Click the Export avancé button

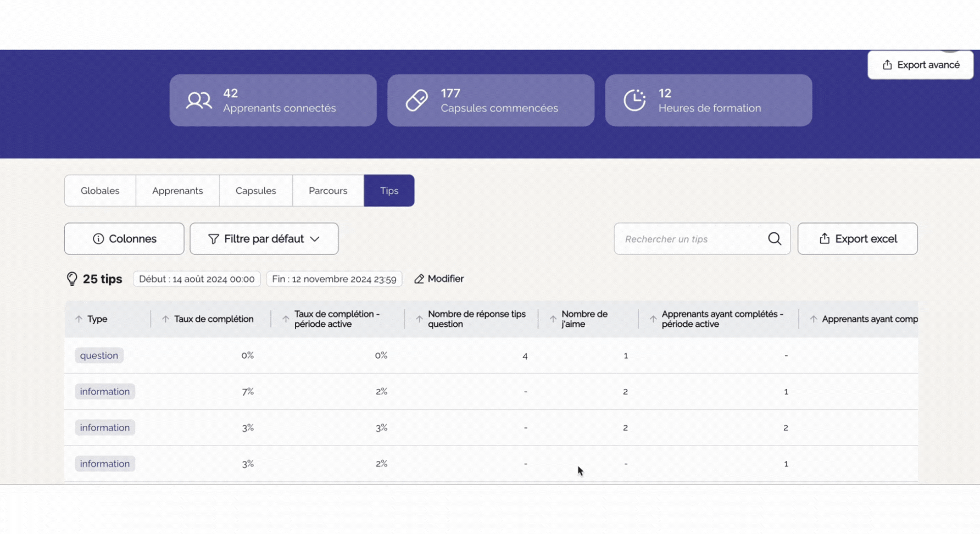point(920,65)
